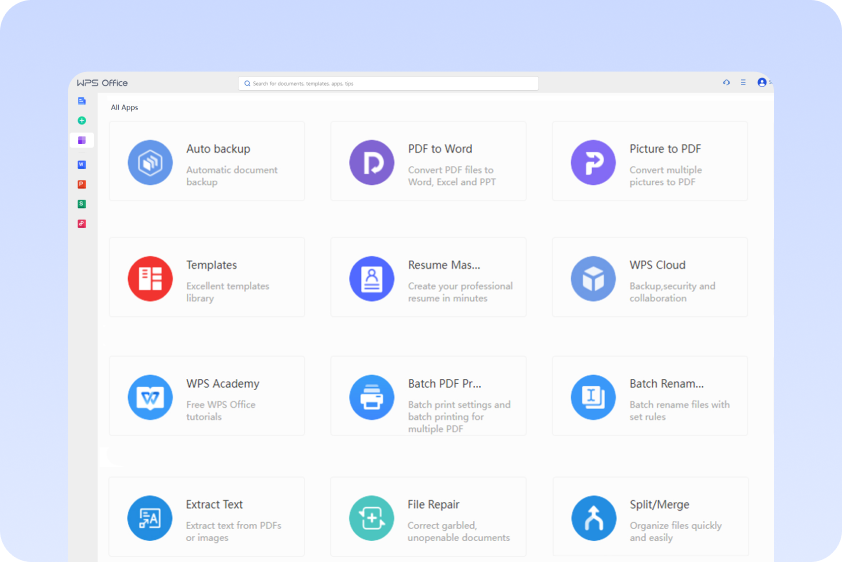Screen dimensions: 842x562
Task: Open the green Spreadsheet sidebar icon
Action: [82, 204]
